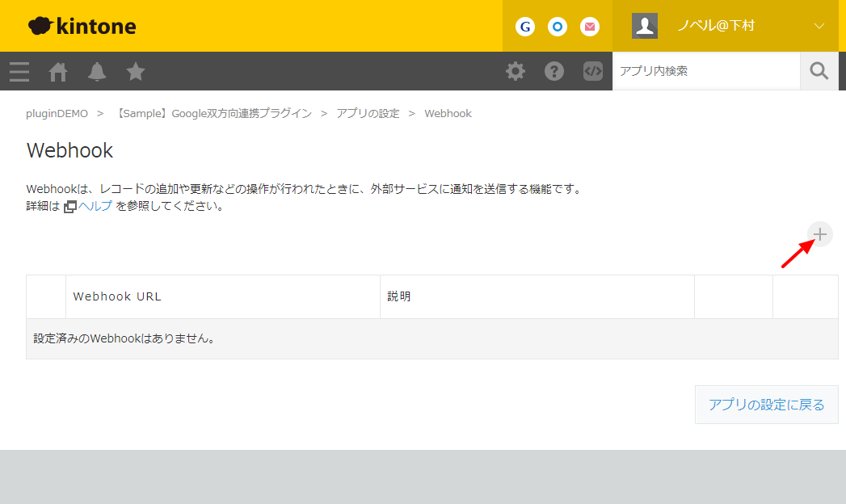Viewport: 846px width, 504px height.
Task: Open the help question mark icon
Action: click(x=554, y=71)
